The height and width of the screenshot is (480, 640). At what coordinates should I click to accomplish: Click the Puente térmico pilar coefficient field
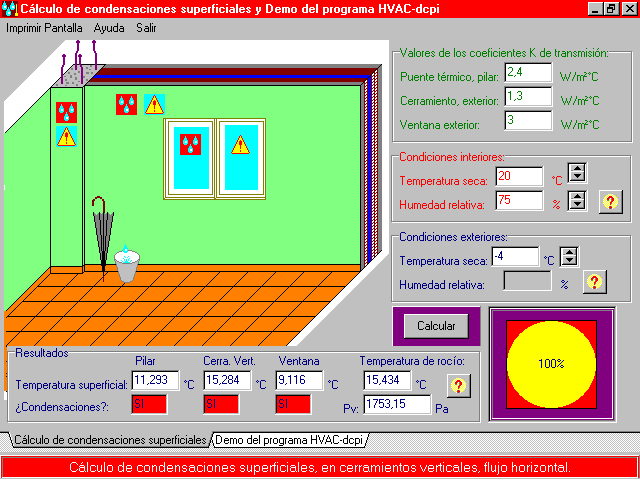(x=528, y=73)
